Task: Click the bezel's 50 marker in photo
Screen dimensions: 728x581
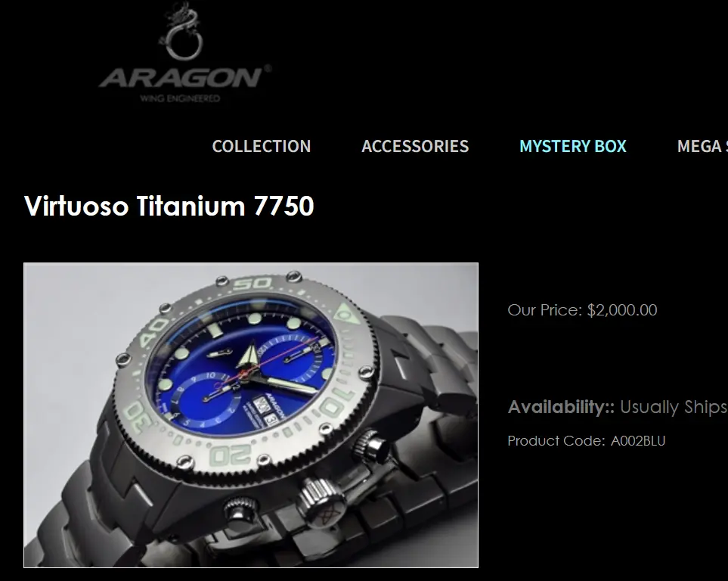Action: [252, 283]
